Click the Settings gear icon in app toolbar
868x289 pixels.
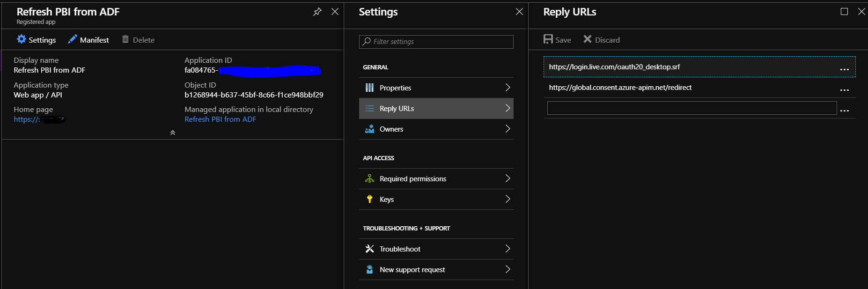tap(22, 39)
